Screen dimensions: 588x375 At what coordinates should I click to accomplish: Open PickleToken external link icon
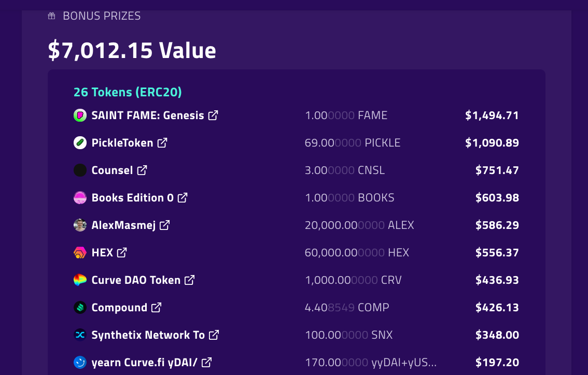pyautogui.click(x=162, y=143)
